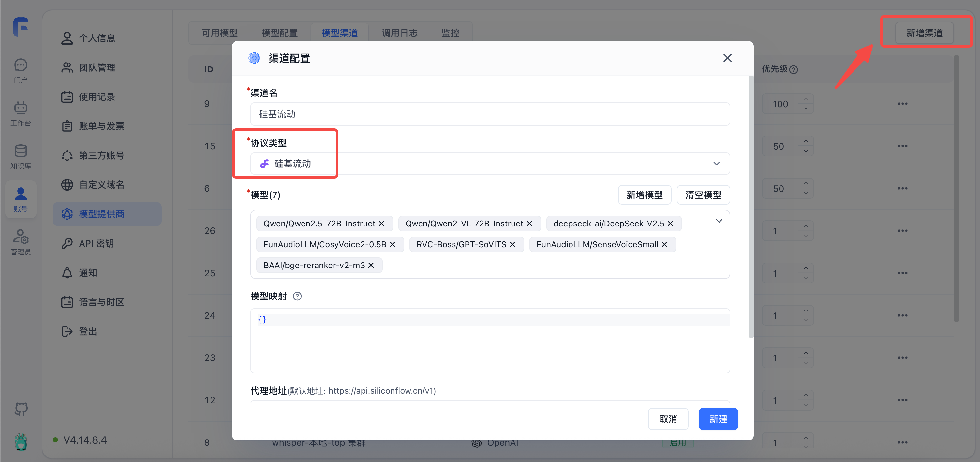Click the 模型映射 help question icon
Image resolution: width=980 pixels, height=462 pixels.
(297, 296)
